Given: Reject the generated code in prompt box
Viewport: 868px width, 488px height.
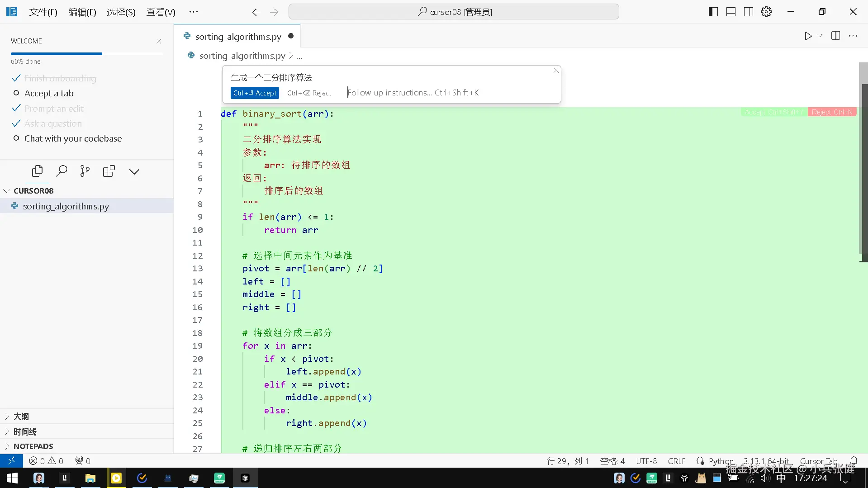Looking at the screenshot, I should [x=309, y=93].
